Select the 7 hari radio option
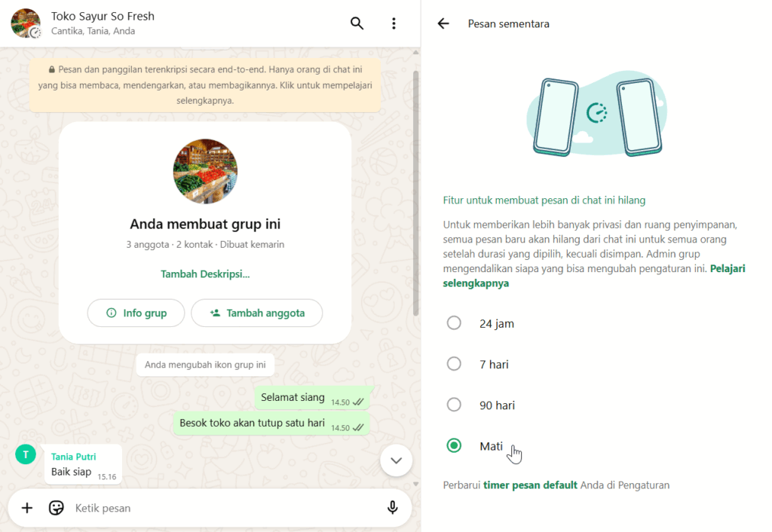 453,364
